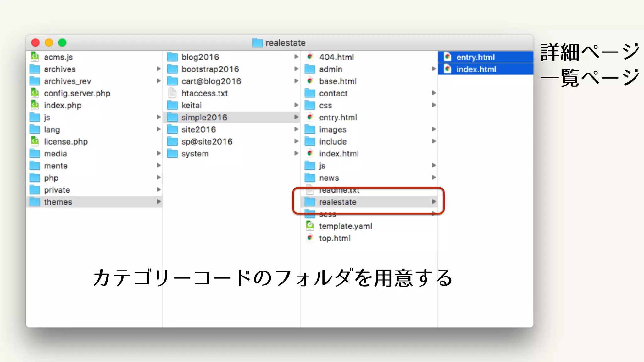644x362 pixels.
Task: Click the index.php file icon
Action: point(35,105)
